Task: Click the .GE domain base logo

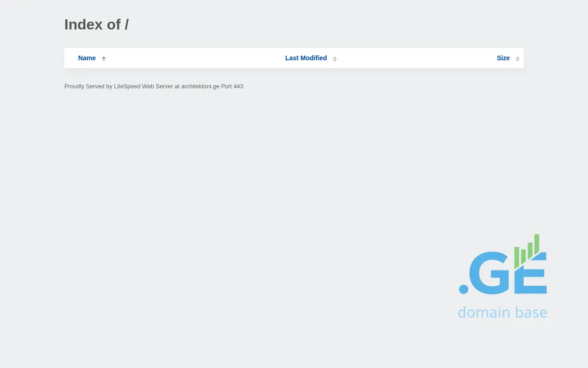Action: 503,276
